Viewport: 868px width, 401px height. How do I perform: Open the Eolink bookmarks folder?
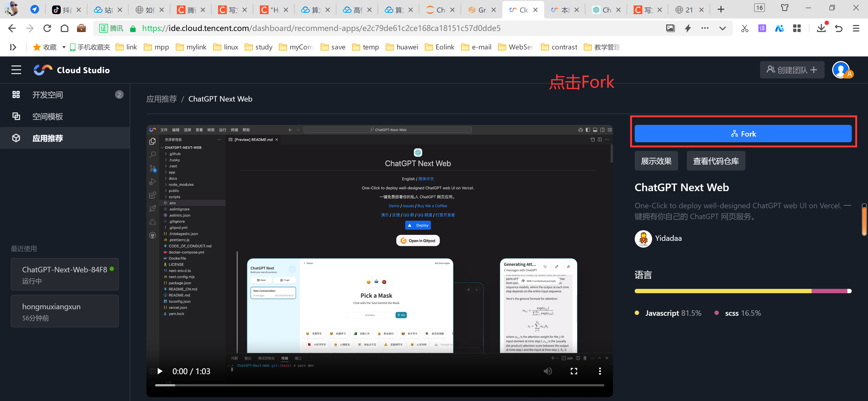click(x=440, y=47)
